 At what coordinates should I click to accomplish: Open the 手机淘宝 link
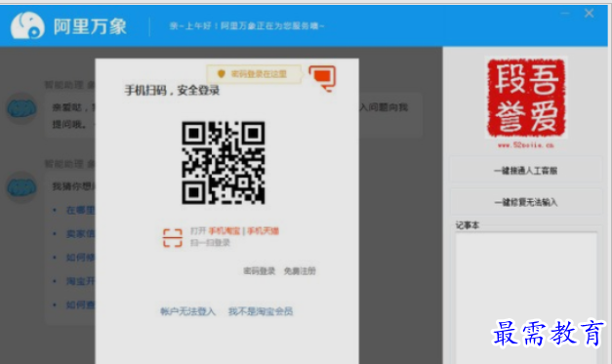(x=224, y=231)
